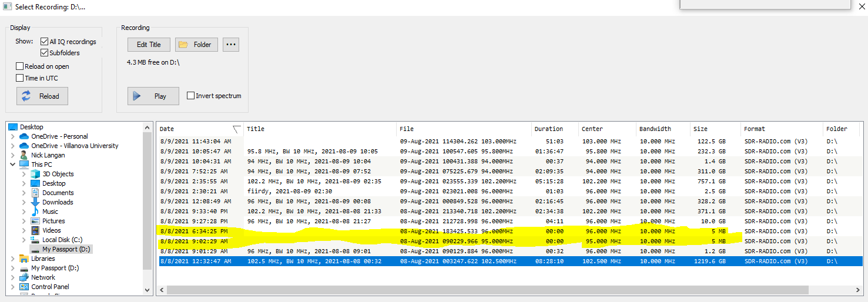Open the Music folder in tree
The image size is (868, 302).
tap(50, 212)
